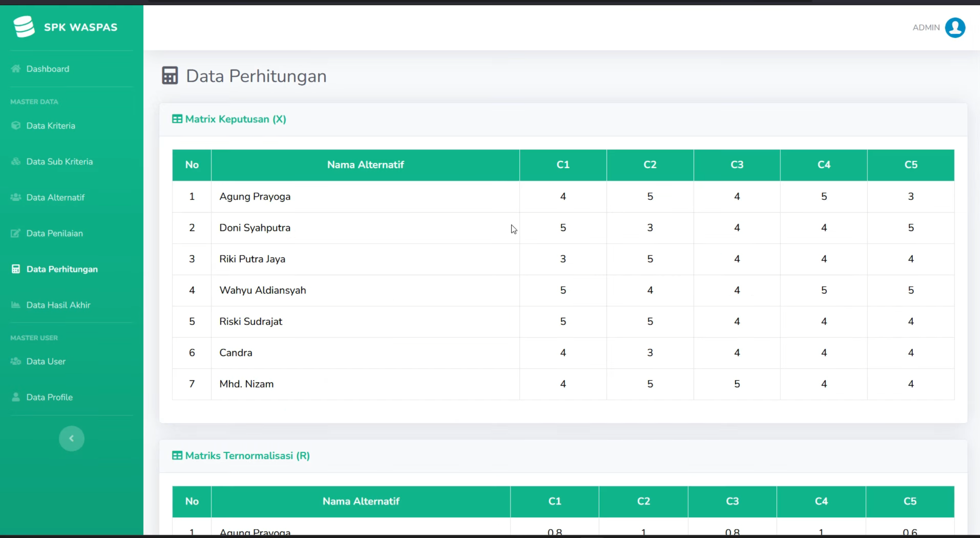
Task: Go to Data User page
Action: coord(46,361)
